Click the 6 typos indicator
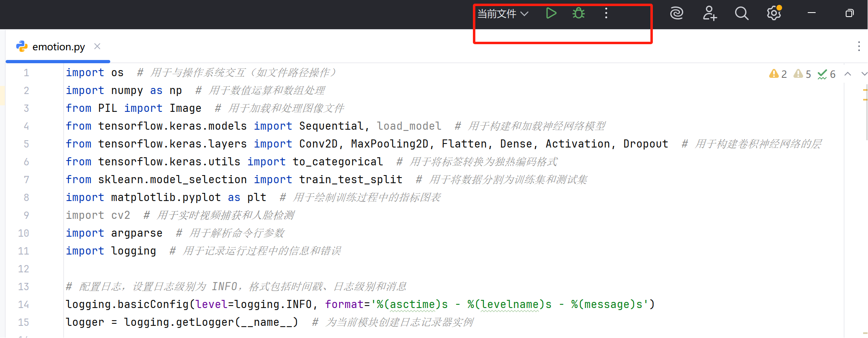This screenshot has height=338, width=868. pos(827,74)
